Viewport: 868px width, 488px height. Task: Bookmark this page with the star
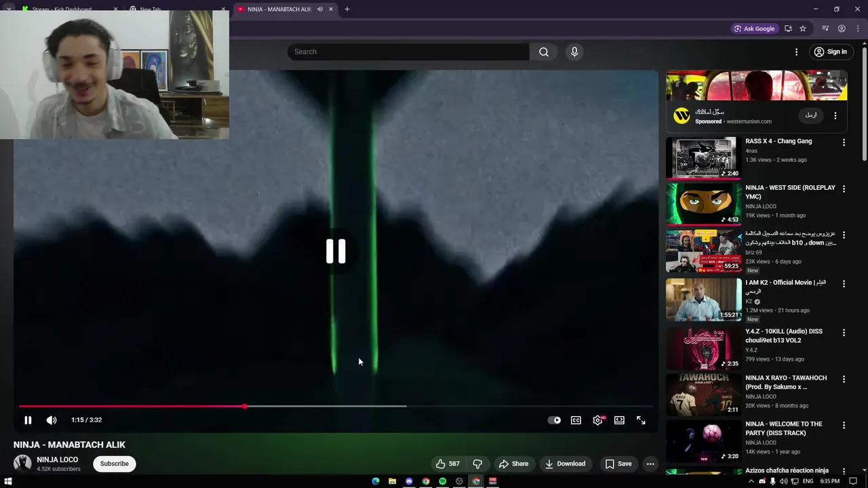803,28
